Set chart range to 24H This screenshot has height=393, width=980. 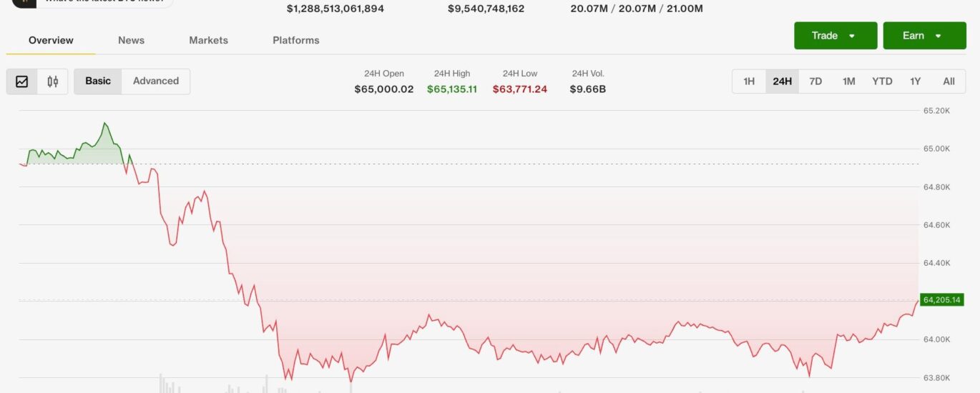(x=782, y=81)
